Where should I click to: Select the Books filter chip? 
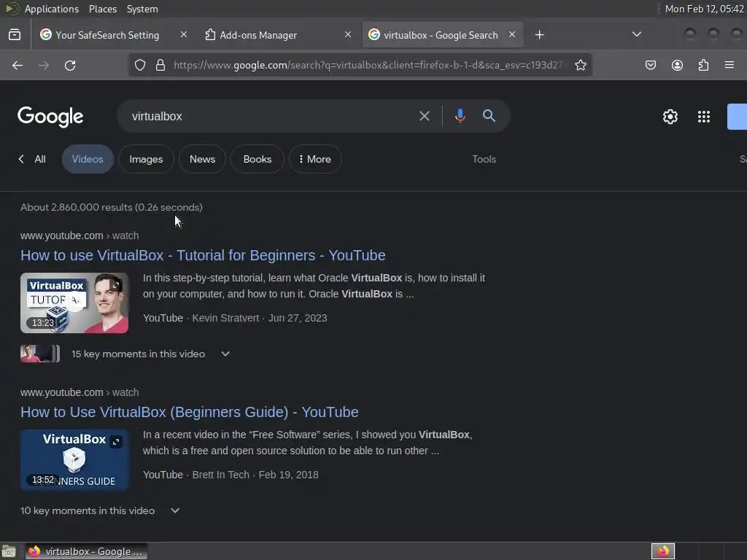pos(258,159)
